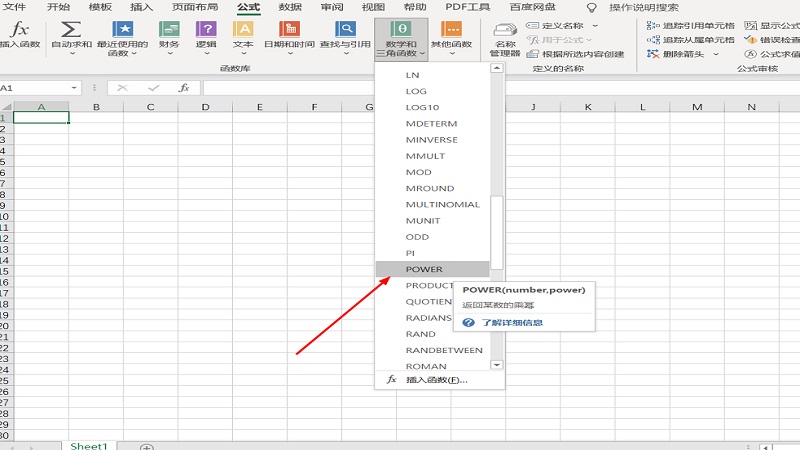Click Insert Function (插入函数) at menu bottom
Viewport: 800px width, 450px height.
pos(436,380)
